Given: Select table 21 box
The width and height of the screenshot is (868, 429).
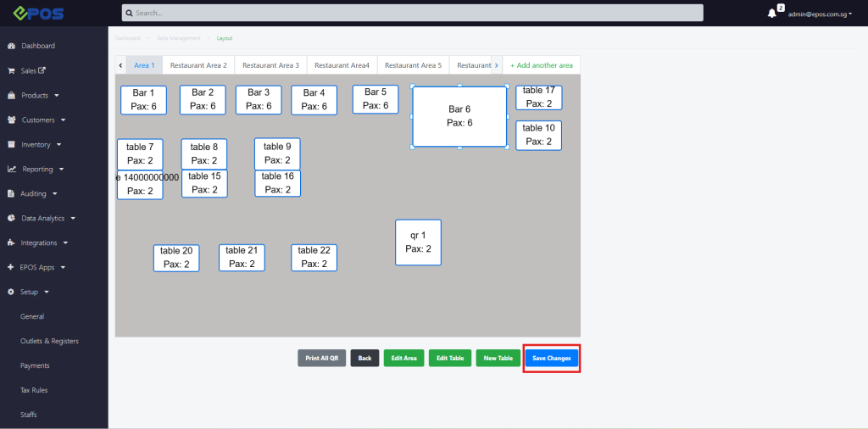Looking at the screenshot, I should click(x=242, y=258).
